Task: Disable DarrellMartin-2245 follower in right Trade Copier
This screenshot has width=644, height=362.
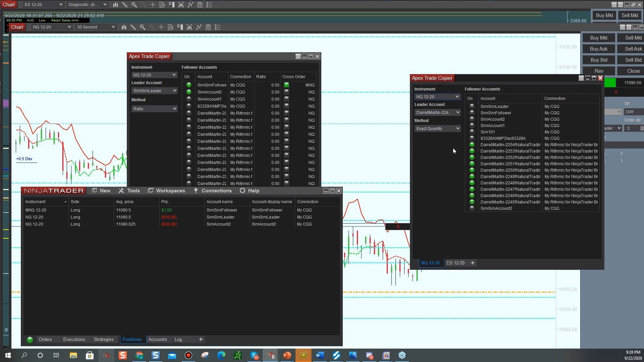Action: coord(472,202)
